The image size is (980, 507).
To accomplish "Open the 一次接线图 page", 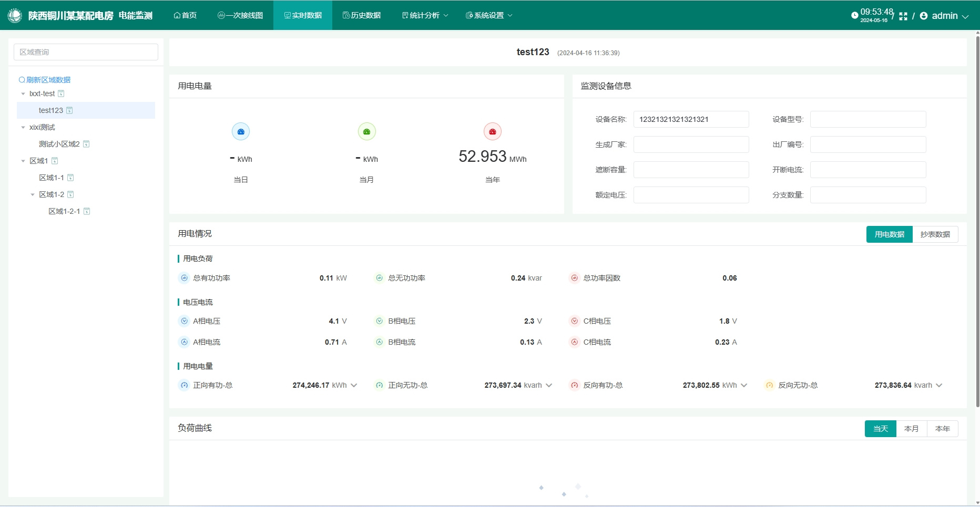I will [x=240, y=15].
